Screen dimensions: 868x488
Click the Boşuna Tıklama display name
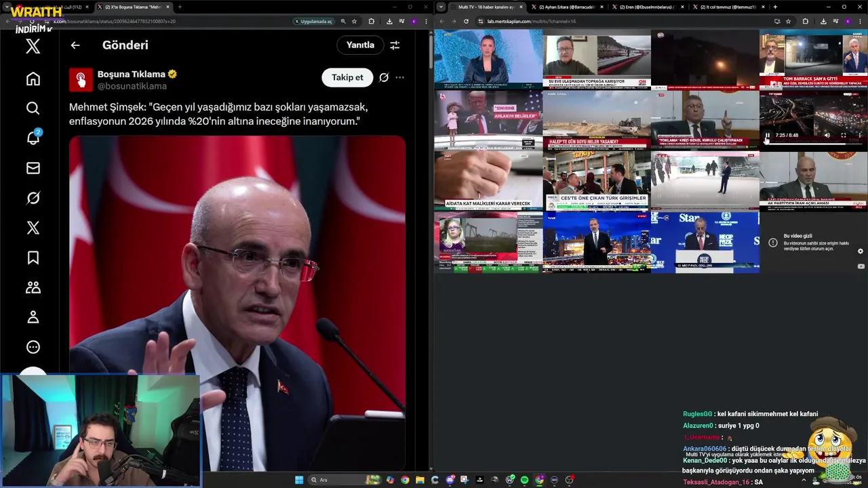point(132,74)
